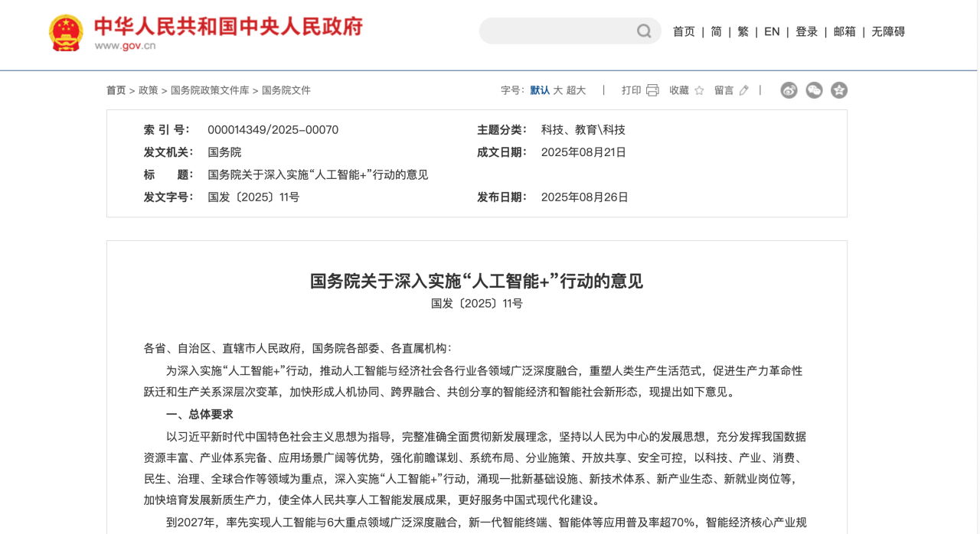Open 国务院政策文件库 breadcrumb link
This screenshot has height=534, width=980.
click(x=210, y=90)
